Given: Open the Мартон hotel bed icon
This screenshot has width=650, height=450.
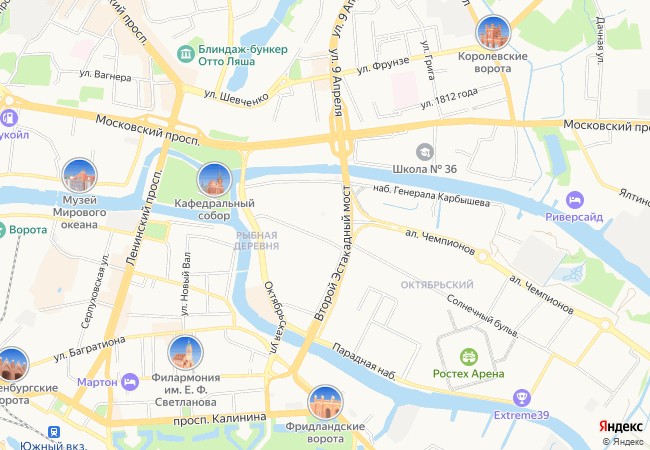Looking at the screenshot, I should tap(130, 382).
